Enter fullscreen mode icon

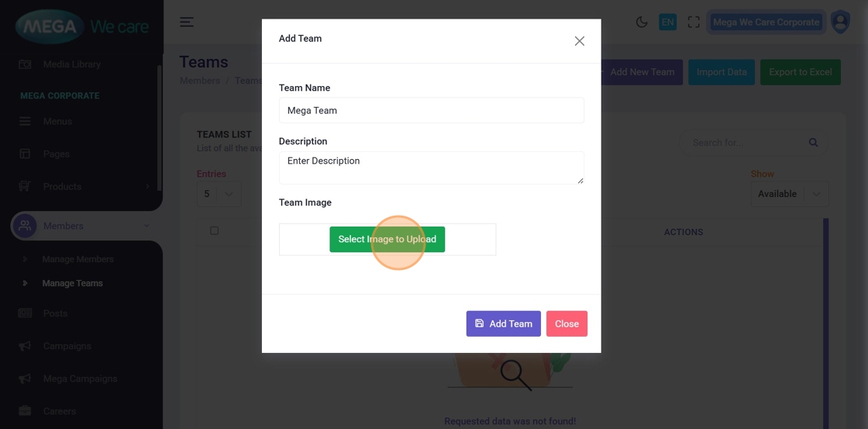coord(694,22)
